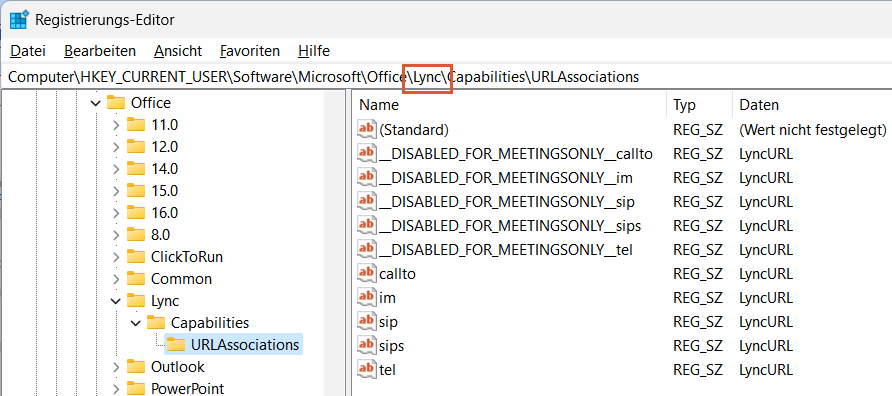Click the ab icon of the (Standard) value

[x=367, y=130]
